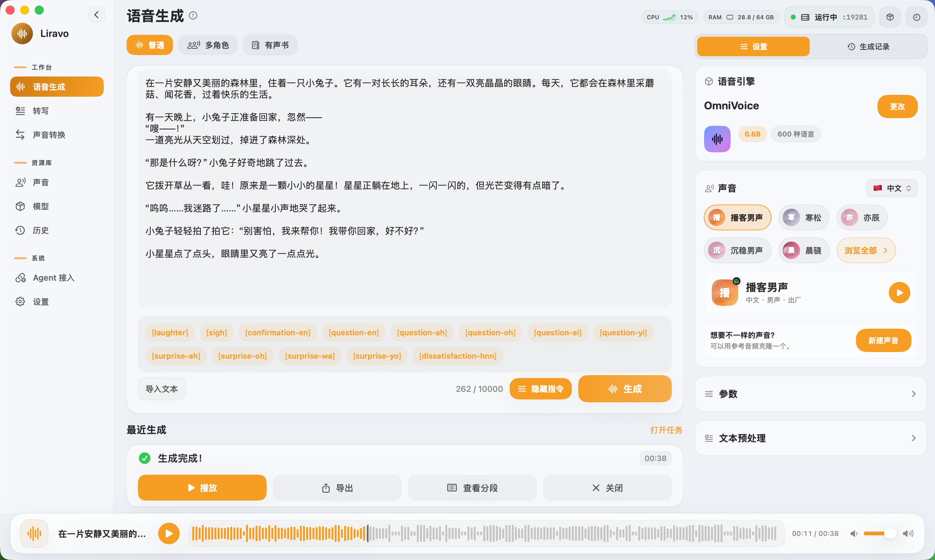The image size is (935, 560).
Task: Open 模型 in the sidebar
Action: tap(57, 206)
